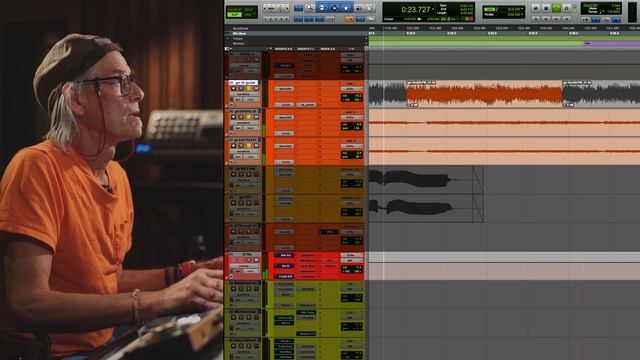This screenshot has width=640, height=360.
Task: Click the Bars|Beats ruler name
Action: (240, 28)
